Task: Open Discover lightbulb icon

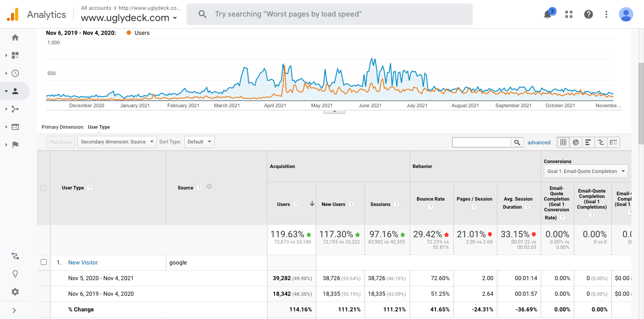Action: (15, 274)
